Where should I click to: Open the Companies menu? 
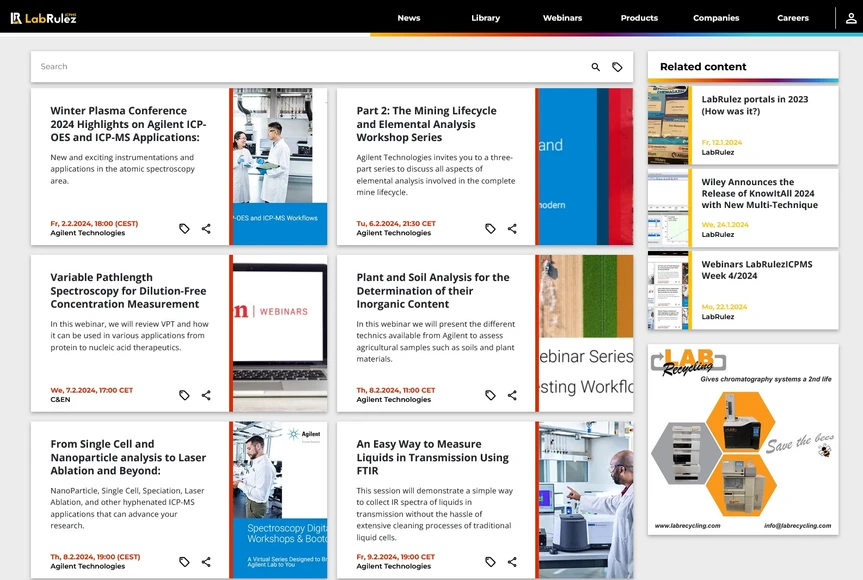pos(716,18)
